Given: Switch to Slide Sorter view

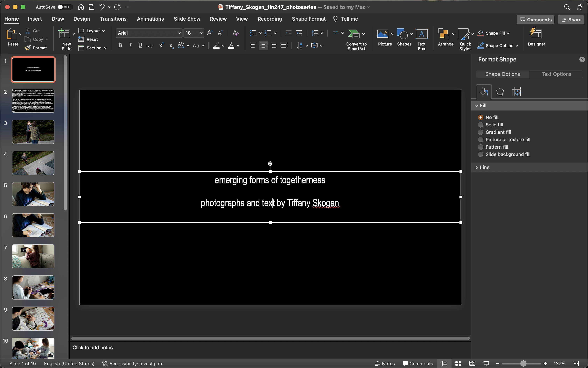Looking at the screenshot, I should tap(458, 363).
